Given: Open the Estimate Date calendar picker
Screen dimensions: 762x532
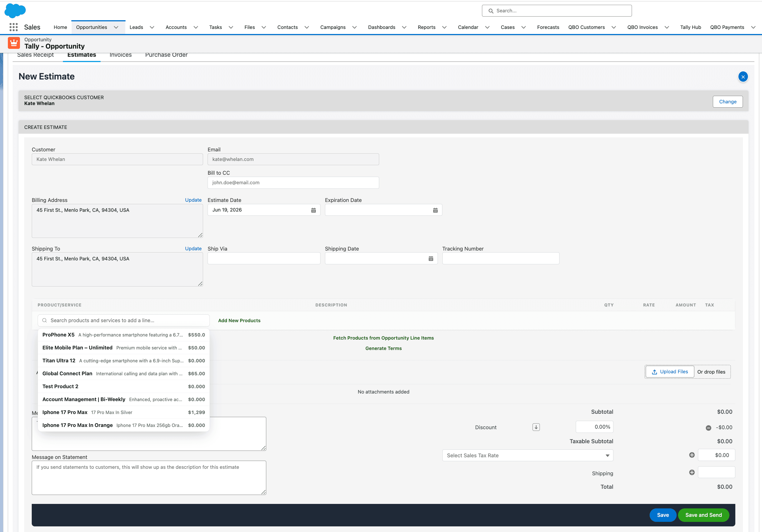Looking at the screenshot, I should [x=313, y=210].
